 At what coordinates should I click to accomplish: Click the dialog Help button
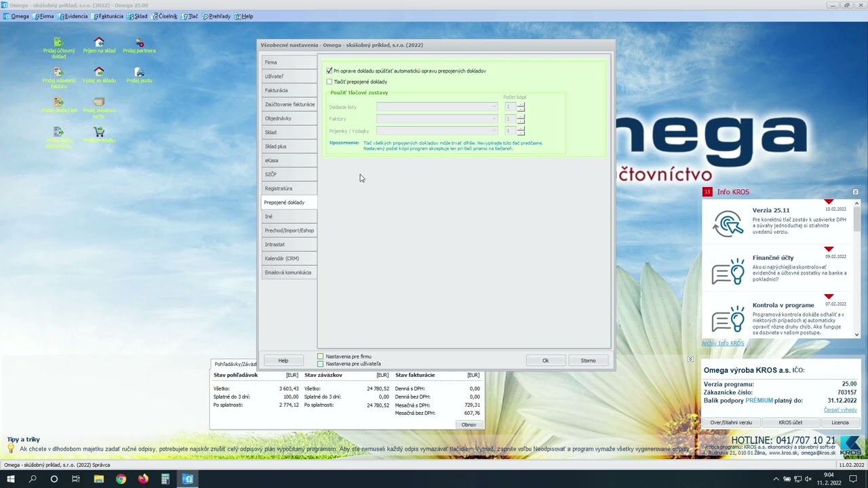pos(283,361)
